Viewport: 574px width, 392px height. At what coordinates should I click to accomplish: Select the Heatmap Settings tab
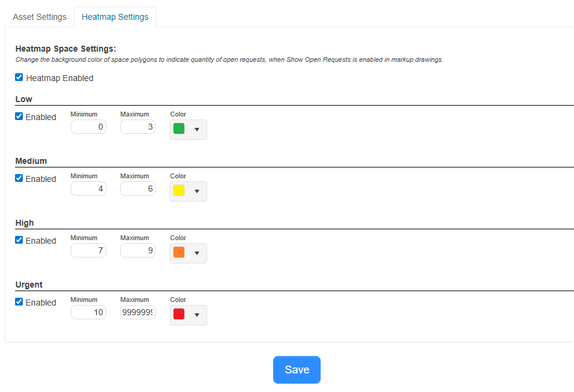point(115,17)
